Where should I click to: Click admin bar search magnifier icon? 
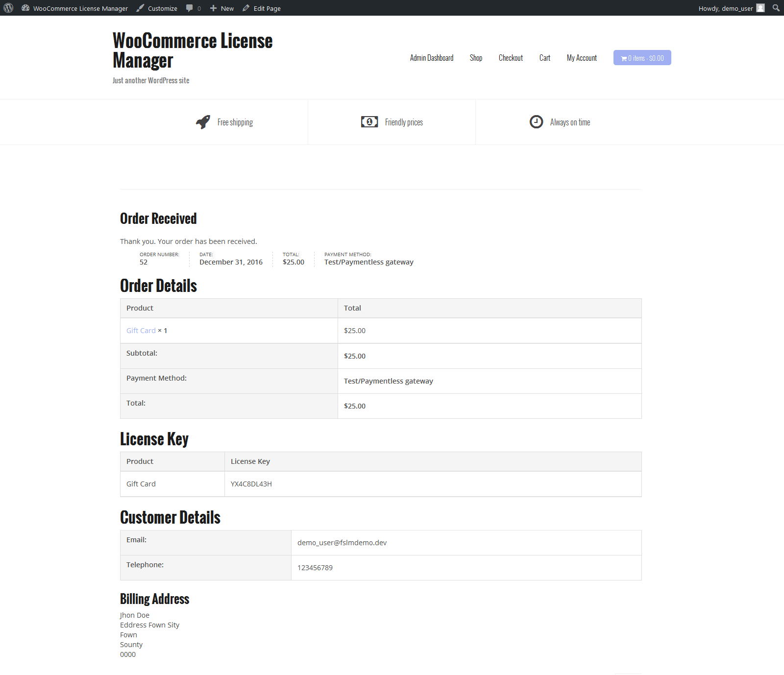(x=776, y=8)
